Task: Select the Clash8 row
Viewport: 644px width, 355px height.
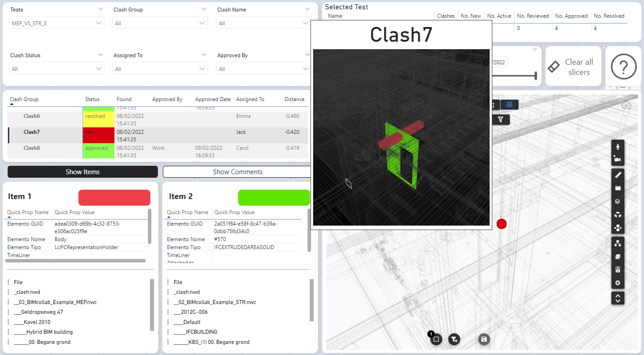Action: 157,151
